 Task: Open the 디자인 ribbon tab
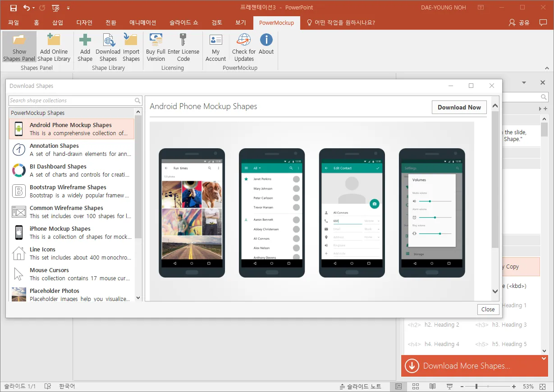tap(84, 23)
